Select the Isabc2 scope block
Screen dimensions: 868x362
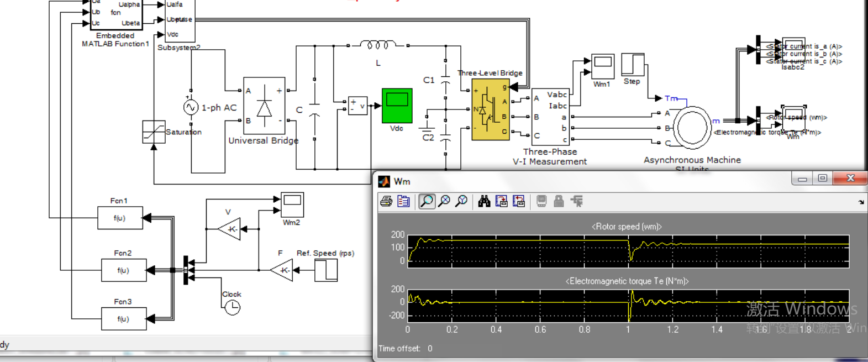793,50
